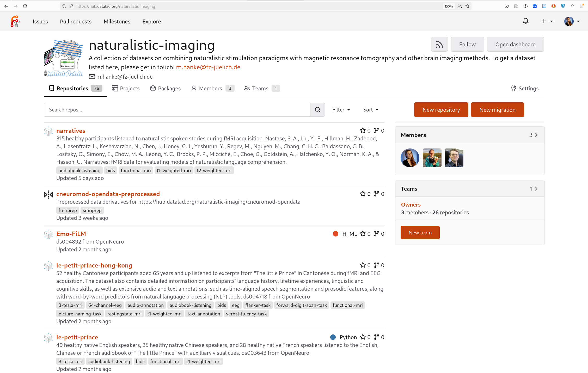588x373 pixels.
Task: Click cneuromod-opendata-preprocessed repo avatar icon
Action: (x=48, y=194)
